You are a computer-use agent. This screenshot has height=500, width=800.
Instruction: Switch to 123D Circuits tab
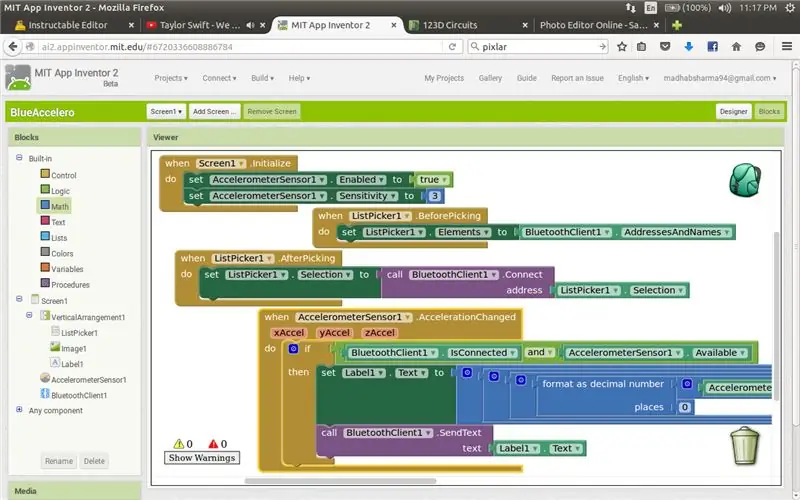(467, 25)
